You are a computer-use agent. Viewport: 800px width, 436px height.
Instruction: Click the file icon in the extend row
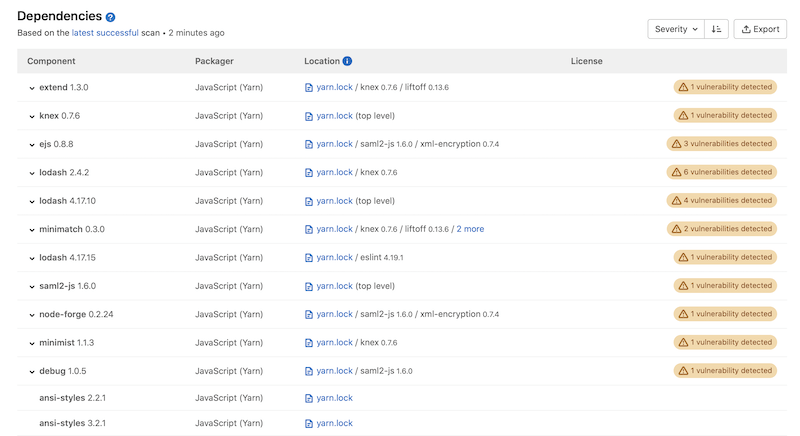pos(309,88)
